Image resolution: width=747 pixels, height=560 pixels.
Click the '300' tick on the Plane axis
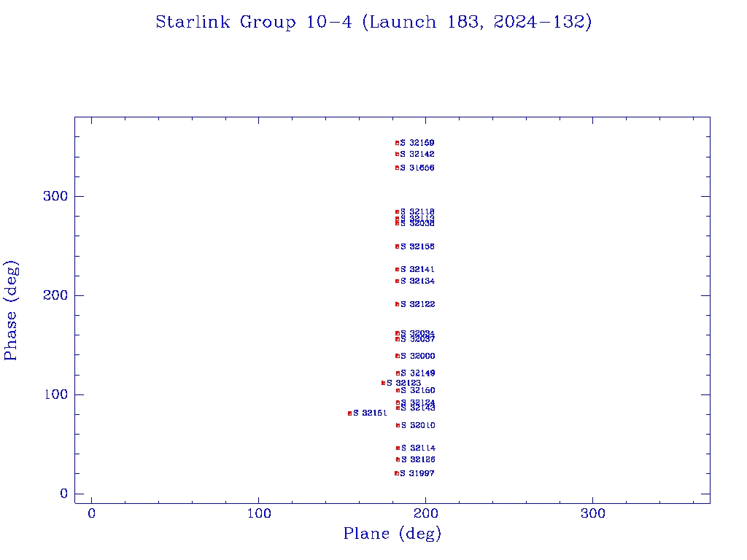click(592, 513)
